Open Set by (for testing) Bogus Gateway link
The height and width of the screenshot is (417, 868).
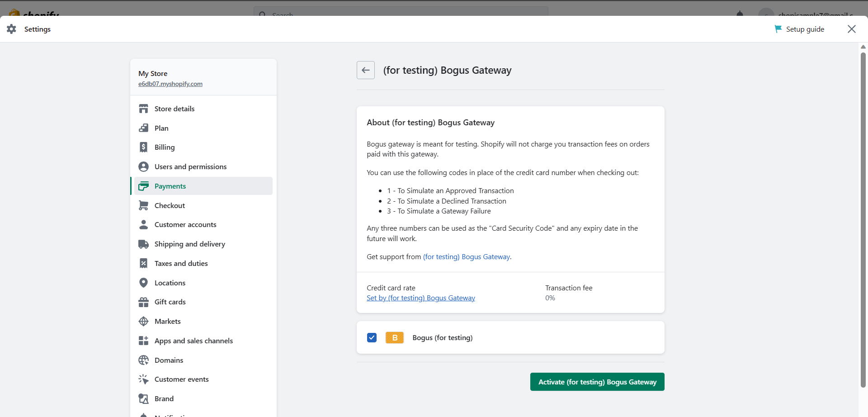coord(421,298)
